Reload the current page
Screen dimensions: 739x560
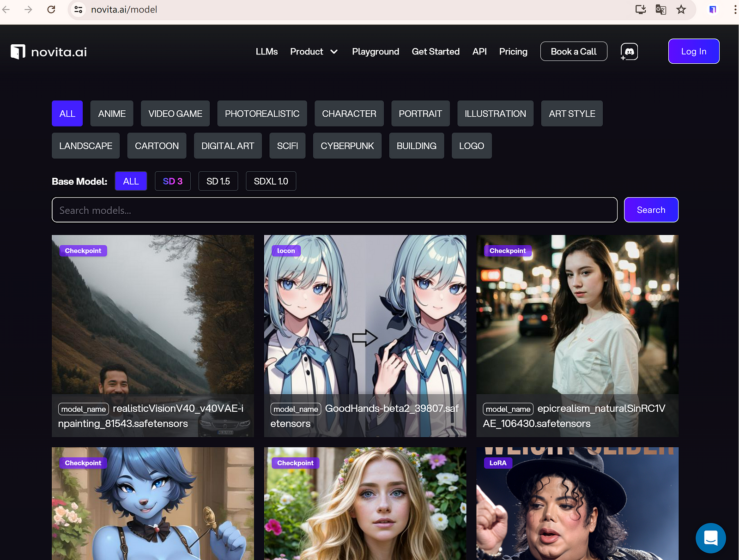tap(51, 9)
